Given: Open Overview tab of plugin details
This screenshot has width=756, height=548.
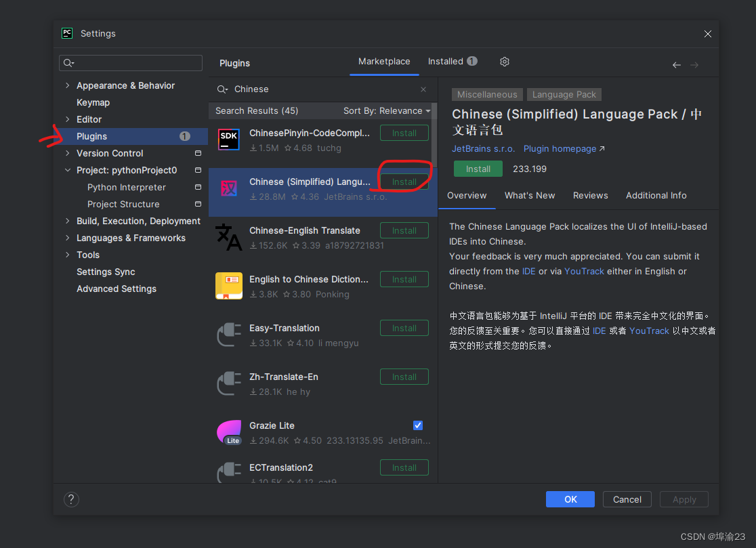Looking at the screenshot, I should (467, 195).
